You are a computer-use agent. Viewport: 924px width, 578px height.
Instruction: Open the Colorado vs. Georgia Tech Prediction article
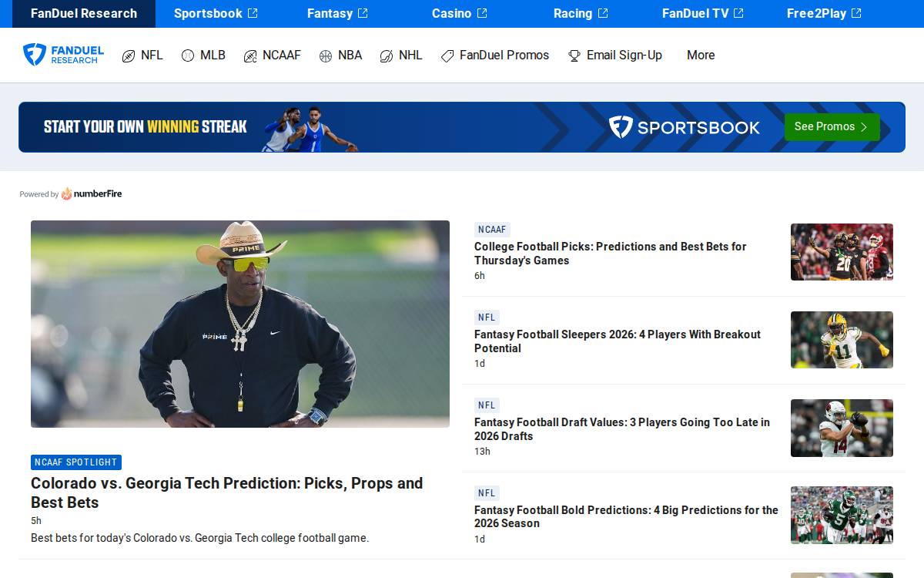click(226, 492)
